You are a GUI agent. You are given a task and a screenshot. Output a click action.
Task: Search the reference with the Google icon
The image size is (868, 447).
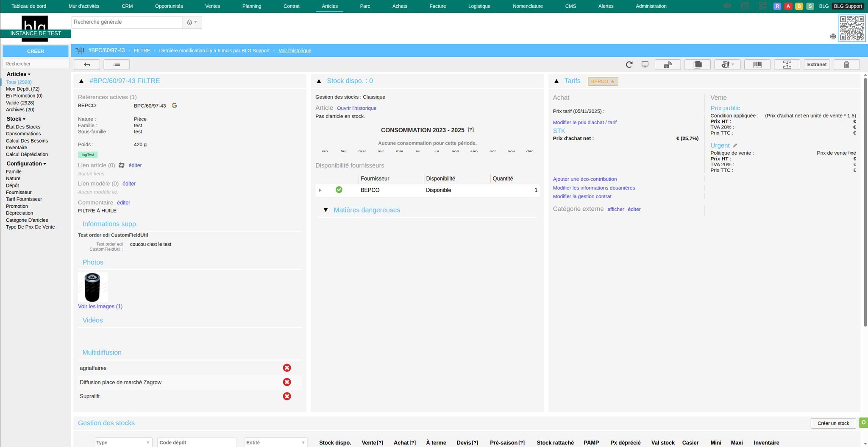(174, 105)
